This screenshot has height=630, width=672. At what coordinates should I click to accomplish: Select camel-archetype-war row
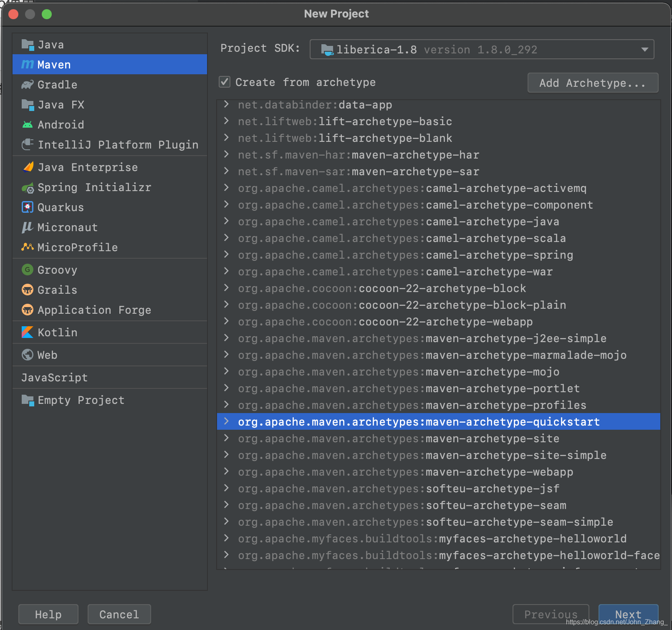point(438,272)
